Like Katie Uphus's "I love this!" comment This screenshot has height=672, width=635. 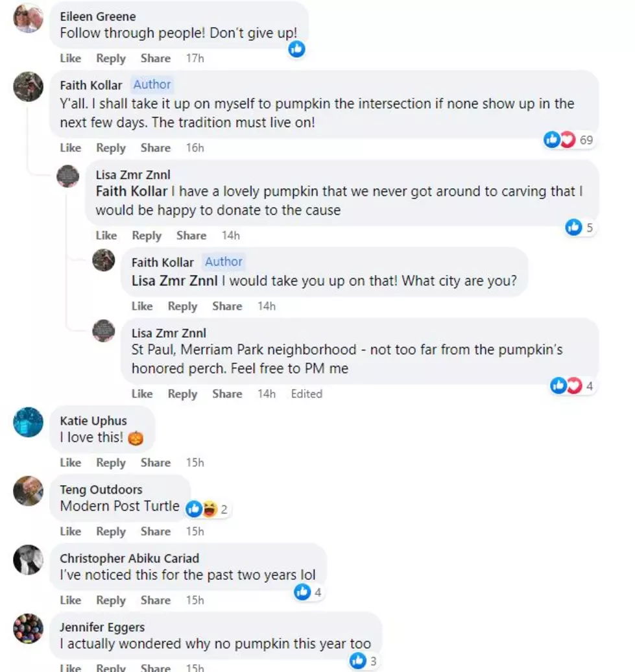70,463
